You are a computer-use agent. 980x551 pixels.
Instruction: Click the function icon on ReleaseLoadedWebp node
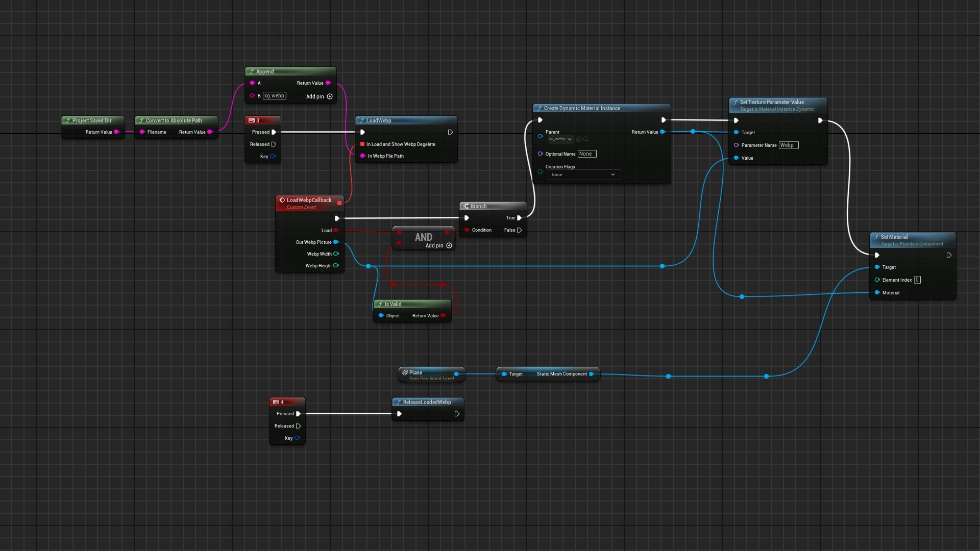click(399, 402)
